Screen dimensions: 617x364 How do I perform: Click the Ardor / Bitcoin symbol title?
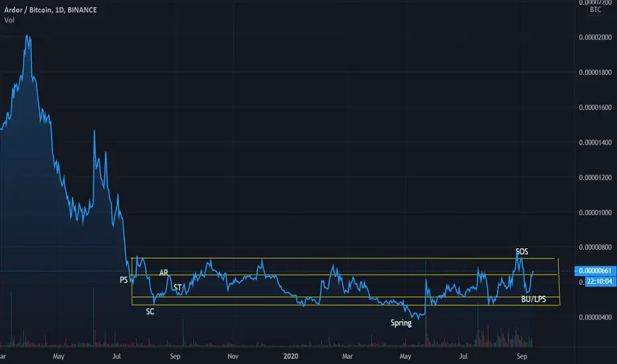pyautogui.click(x=50, y=10)
